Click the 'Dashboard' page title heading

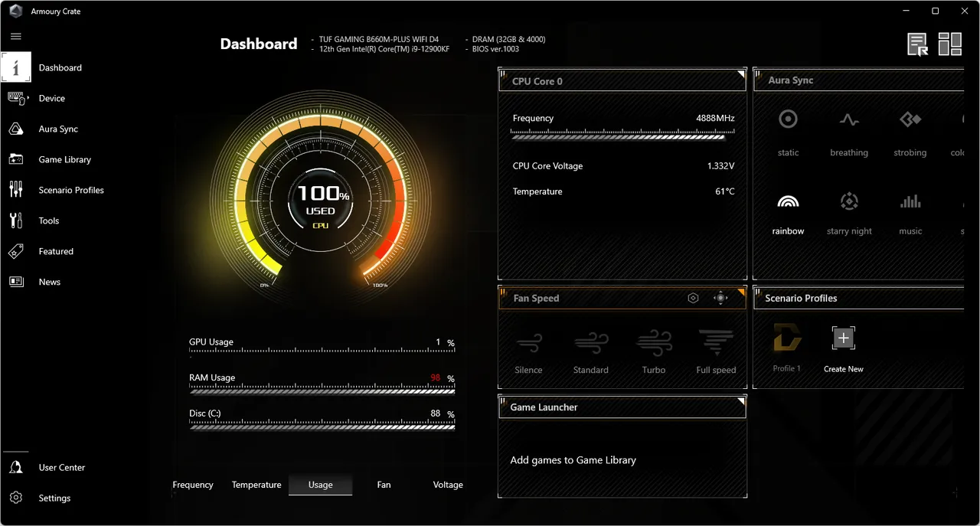point(259,44)
